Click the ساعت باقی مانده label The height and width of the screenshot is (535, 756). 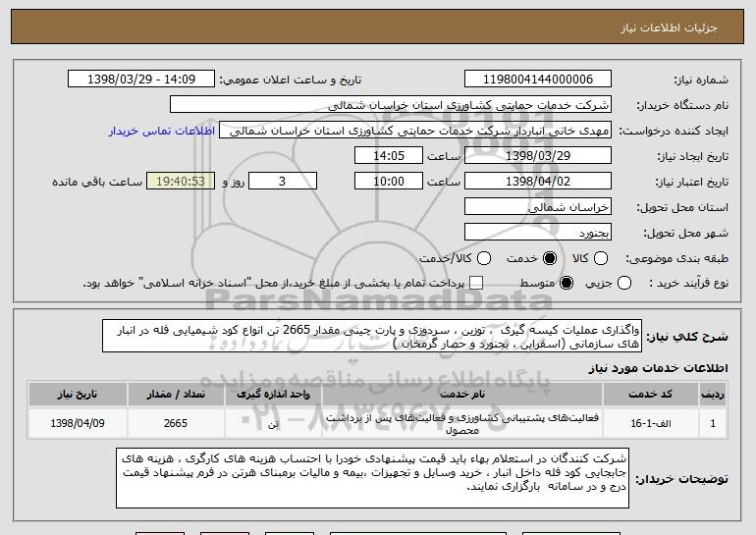click(97, 182)
